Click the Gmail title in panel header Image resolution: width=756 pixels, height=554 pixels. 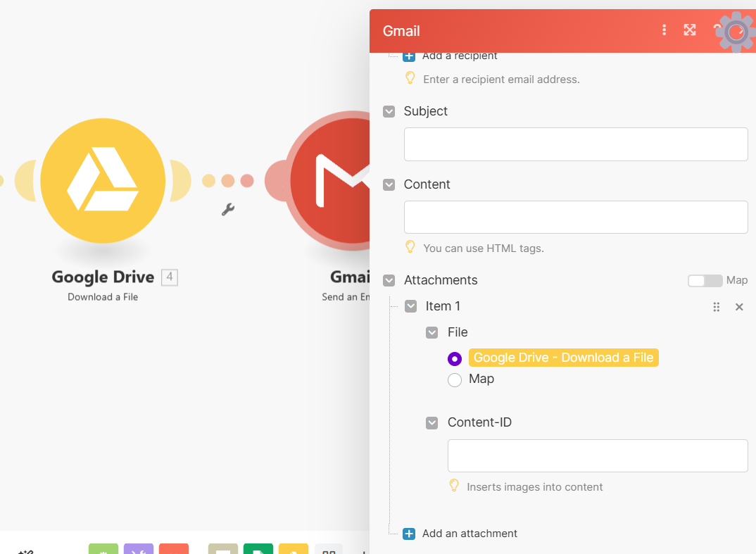pos(401,31)
